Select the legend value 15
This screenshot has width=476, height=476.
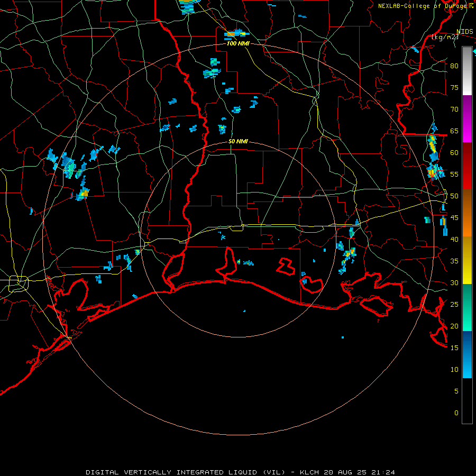[454, 348]
